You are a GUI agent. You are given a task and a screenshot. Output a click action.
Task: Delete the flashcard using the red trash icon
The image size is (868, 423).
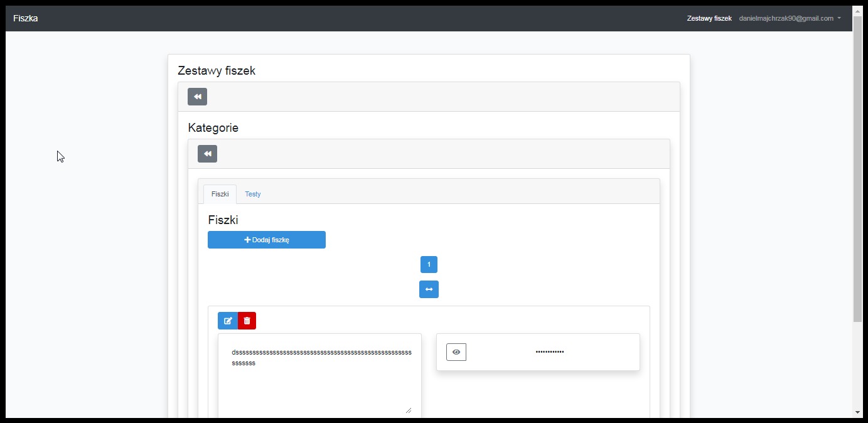pos(247,321)
